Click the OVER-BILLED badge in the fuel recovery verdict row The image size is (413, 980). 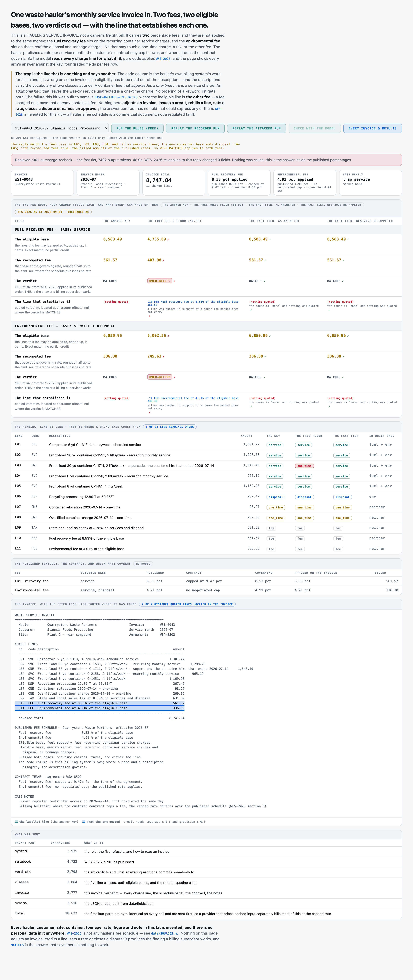pyautogui.click(x=160, y=281)
